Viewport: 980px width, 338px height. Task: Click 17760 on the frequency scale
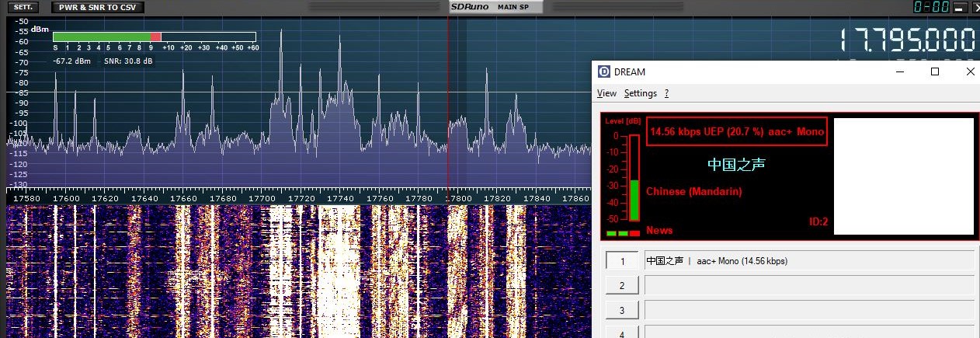[x=379, y=199]
